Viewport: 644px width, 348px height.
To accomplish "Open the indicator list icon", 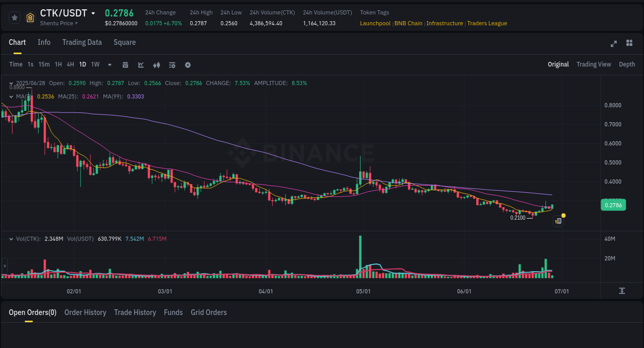I will pos(172,64).
